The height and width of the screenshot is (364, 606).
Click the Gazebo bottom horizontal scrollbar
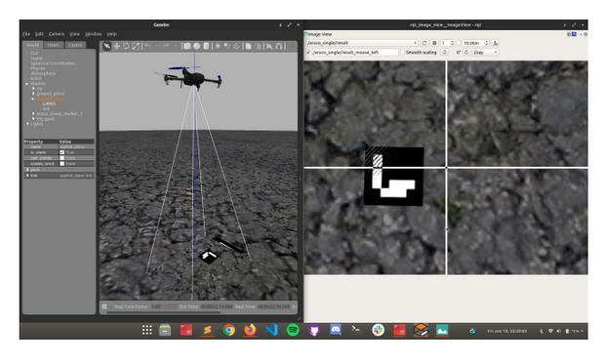click(x=164, y=312)
